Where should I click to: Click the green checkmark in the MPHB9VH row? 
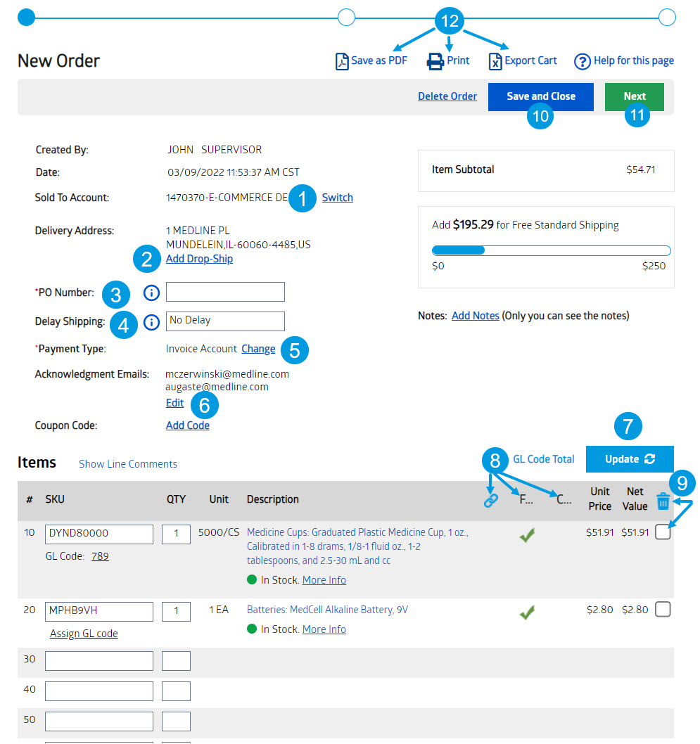(x=527, y=612)
